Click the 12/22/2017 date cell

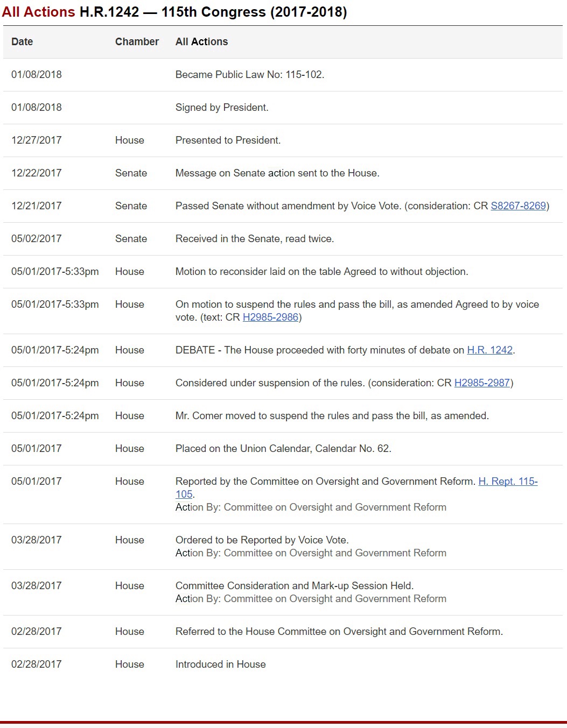click(x=37, y=173)
